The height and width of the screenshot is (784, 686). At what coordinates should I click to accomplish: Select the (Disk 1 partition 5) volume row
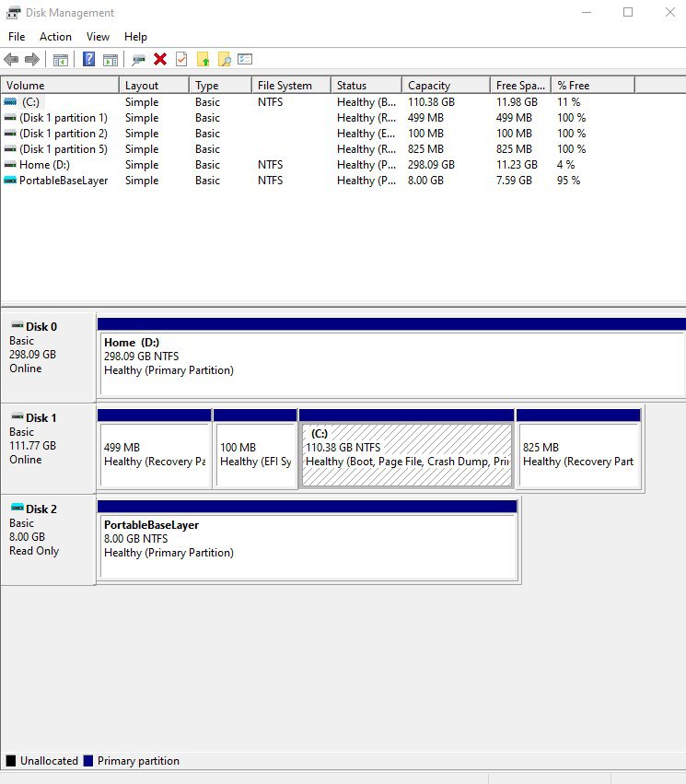319,149
